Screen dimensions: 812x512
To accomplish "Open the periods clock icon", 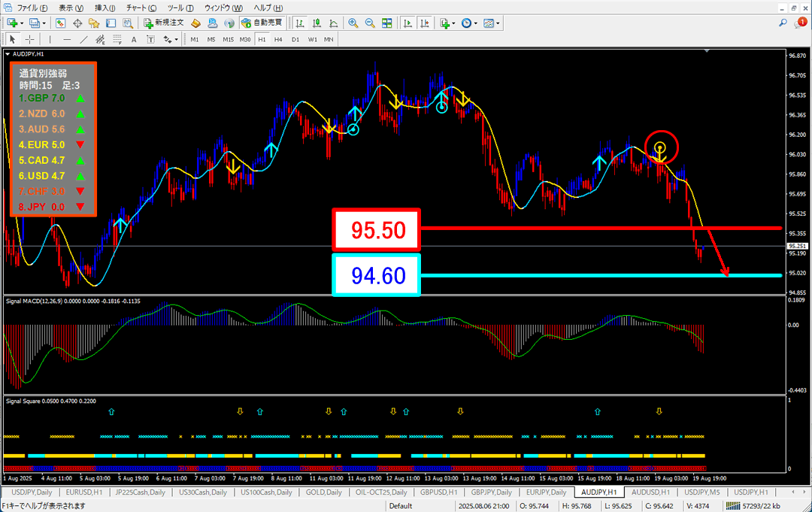I will tap(467, 23).
